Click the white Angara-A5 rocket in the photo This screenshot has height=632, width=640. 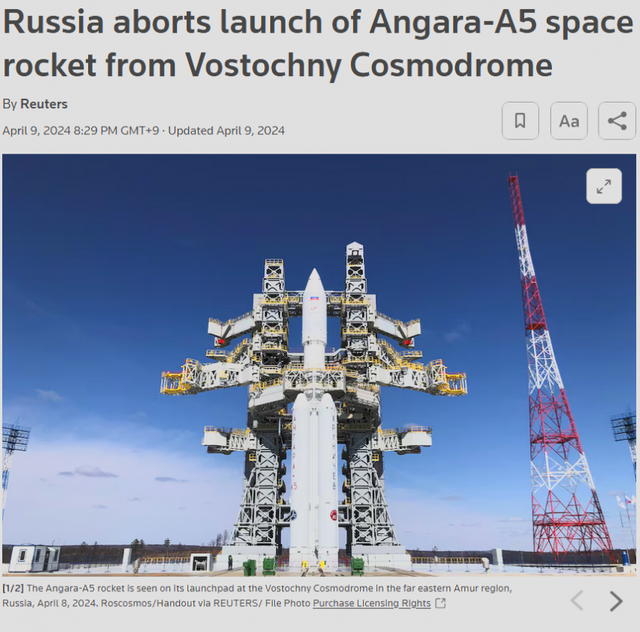click(x=314, y=440)
